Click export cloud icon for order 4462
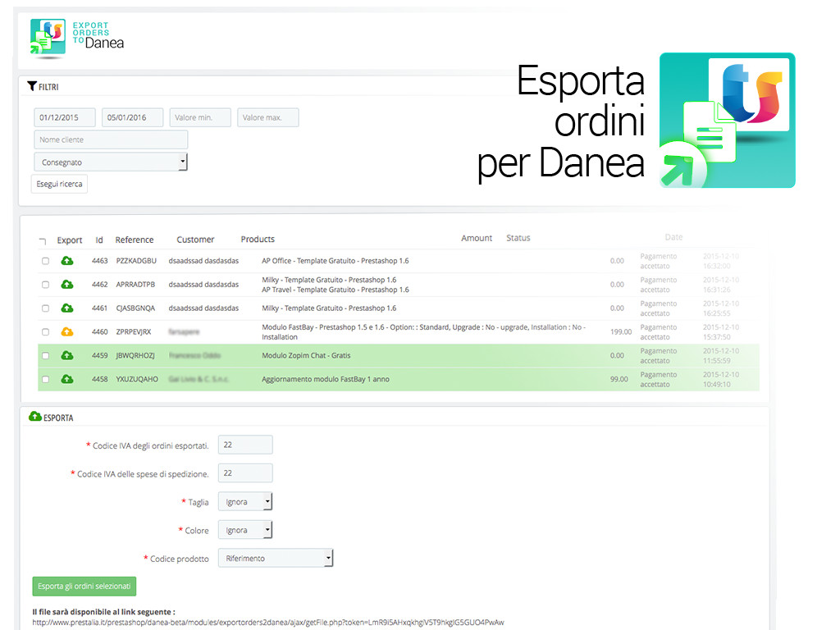The height and width of the screenshot is (630, 840). pyautogui.click(x=67, y=285)
